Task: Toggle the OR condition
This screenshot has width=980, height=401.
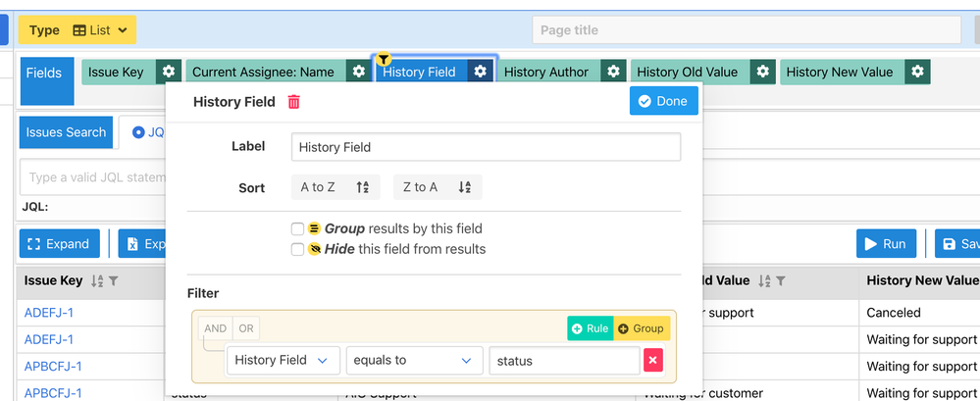Action: [x=246, y=328]
